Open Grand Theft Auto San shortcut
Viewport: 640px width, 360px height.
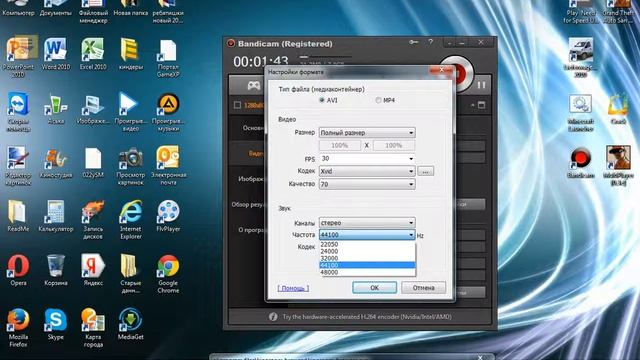(618, 12)
